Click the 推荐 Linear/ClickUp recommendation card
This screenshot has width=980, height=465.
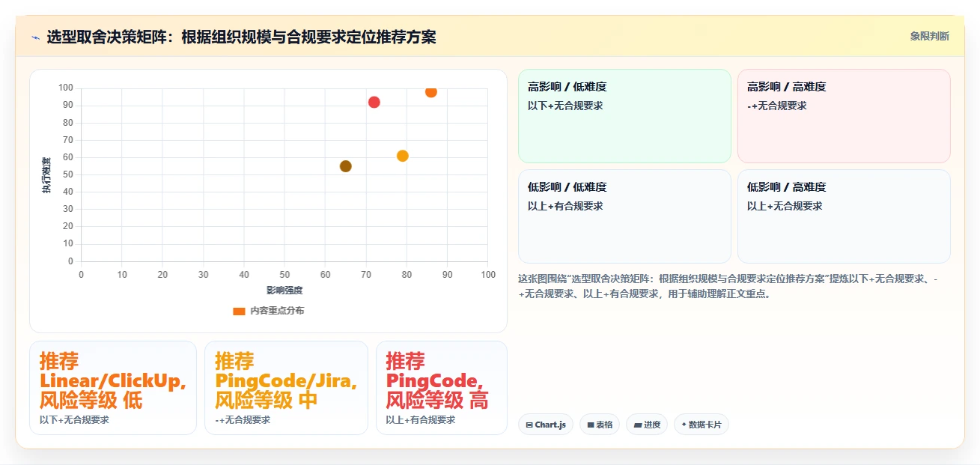tap(113, 388)
